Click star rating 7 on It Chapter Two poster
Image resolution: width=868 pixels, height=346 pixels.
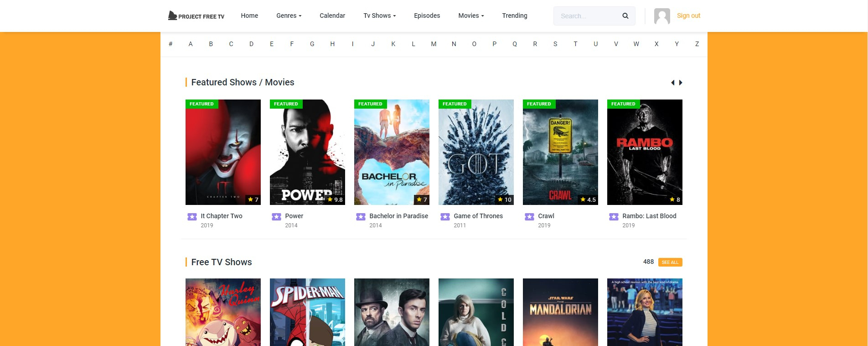(x=253, y=199)
